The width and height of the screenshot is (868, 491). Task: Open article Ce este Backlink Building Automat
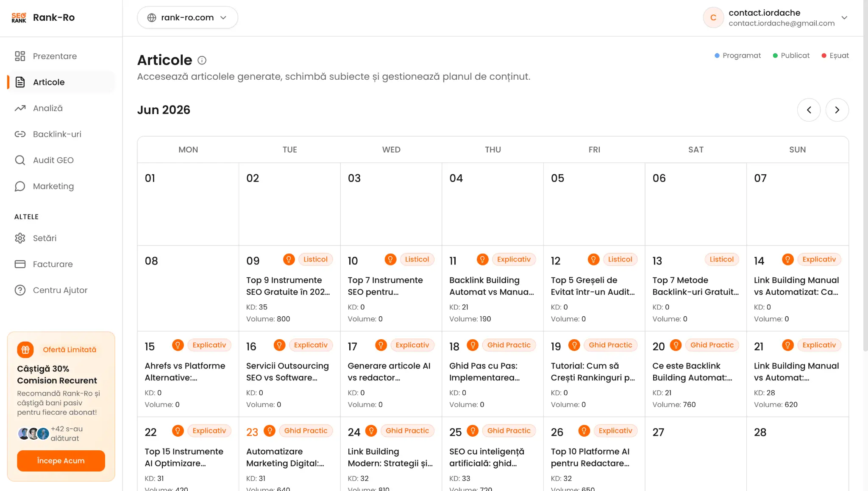pyautogui.click(x=693, y=372)
